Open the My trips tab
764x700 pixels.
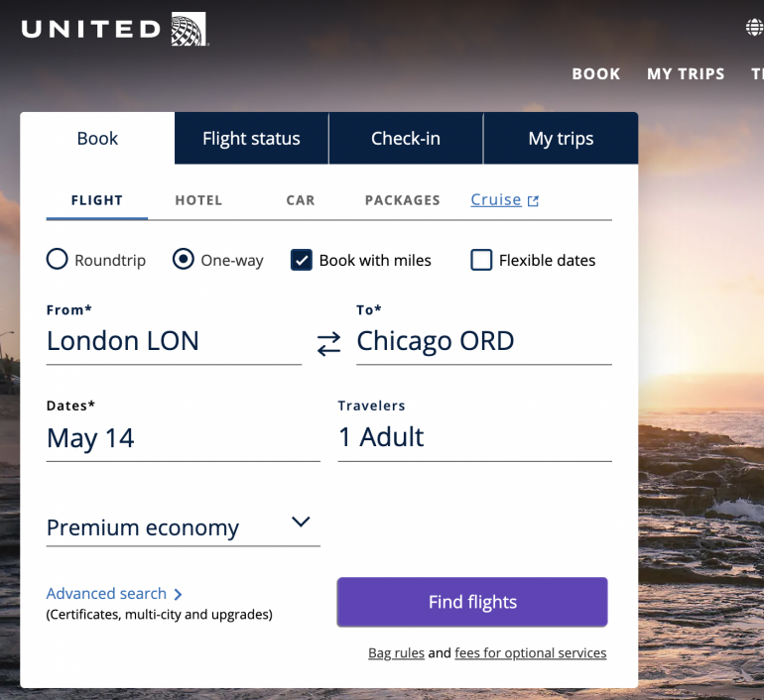pyautogui.click(x=561, y=139)
